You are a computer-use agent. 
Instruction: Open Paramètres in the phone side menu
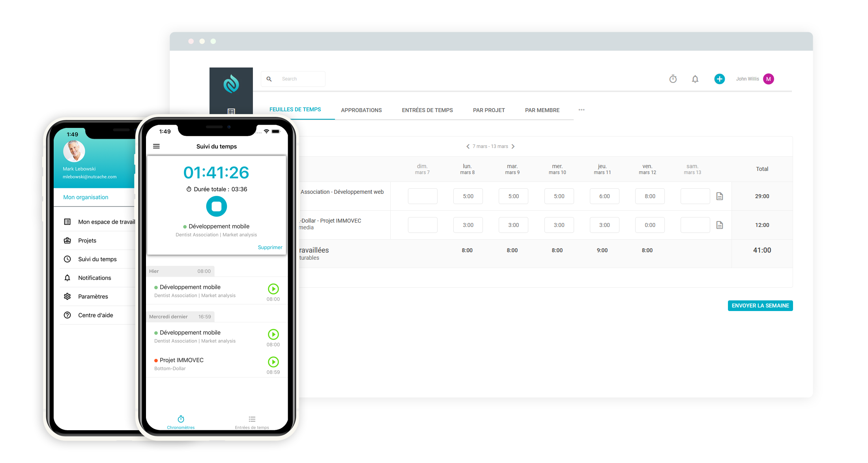point(93,296)
